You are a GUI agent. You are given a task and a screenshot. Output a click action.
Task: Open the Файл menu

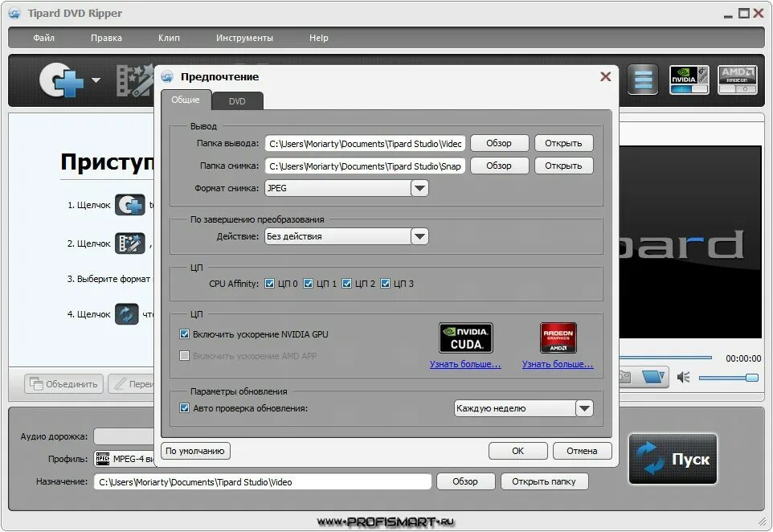click(44, 38)
